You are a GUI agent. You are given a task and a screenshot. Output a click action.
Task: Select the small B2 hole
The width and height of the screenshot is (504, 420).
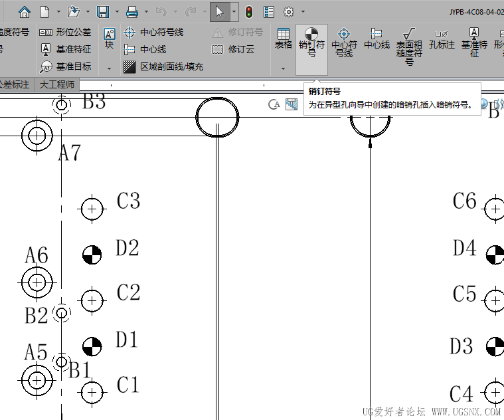pos(61,312)
